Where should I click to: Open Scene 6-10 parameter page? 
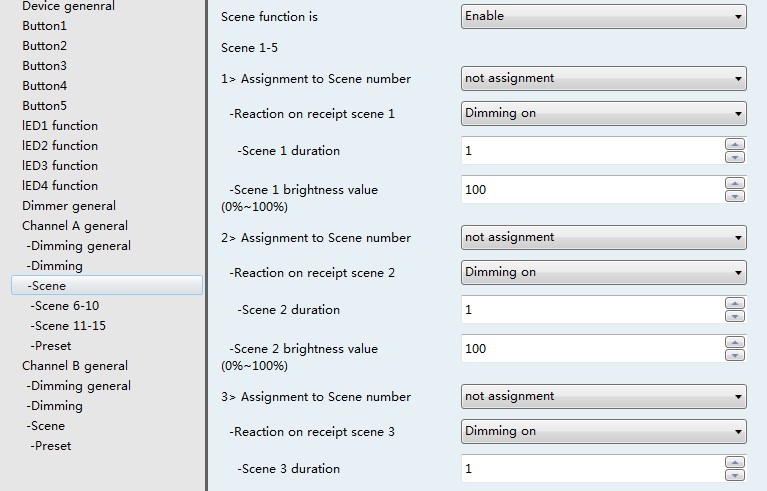65,306
